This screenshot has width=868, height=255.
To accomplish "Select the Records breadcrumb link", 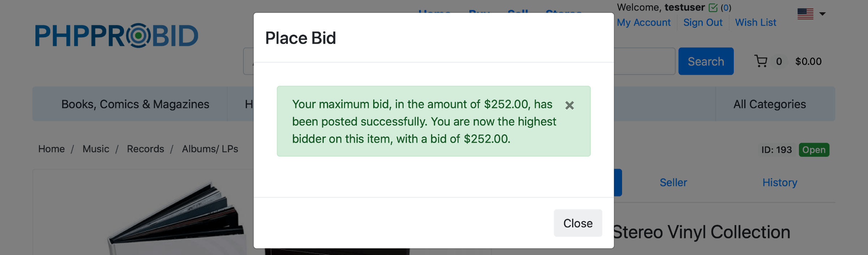I will [x=145, y=149].
